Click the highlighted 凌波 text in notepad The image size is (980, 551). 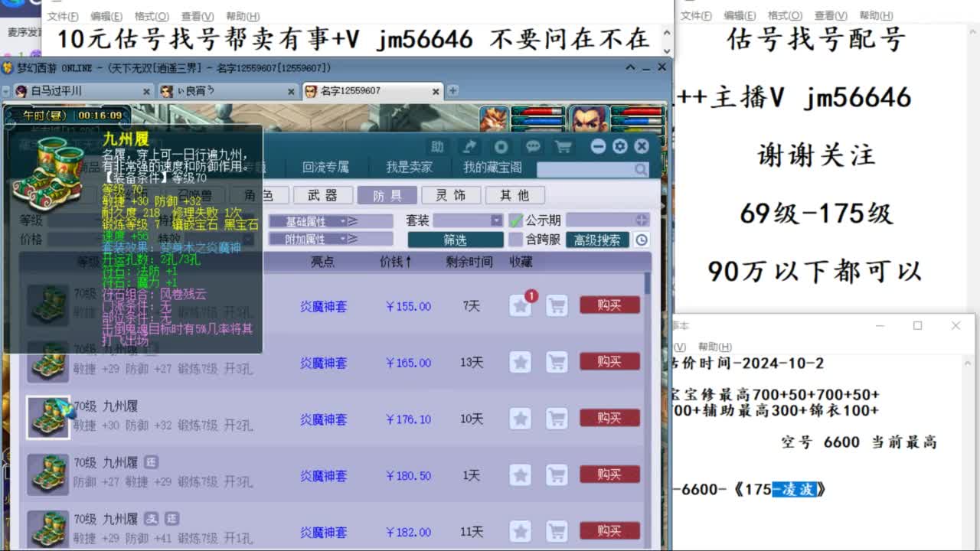point(795,489)
